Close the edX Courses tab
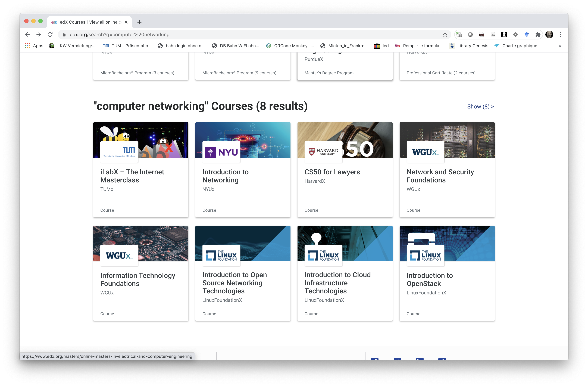 tap(126, 22)
